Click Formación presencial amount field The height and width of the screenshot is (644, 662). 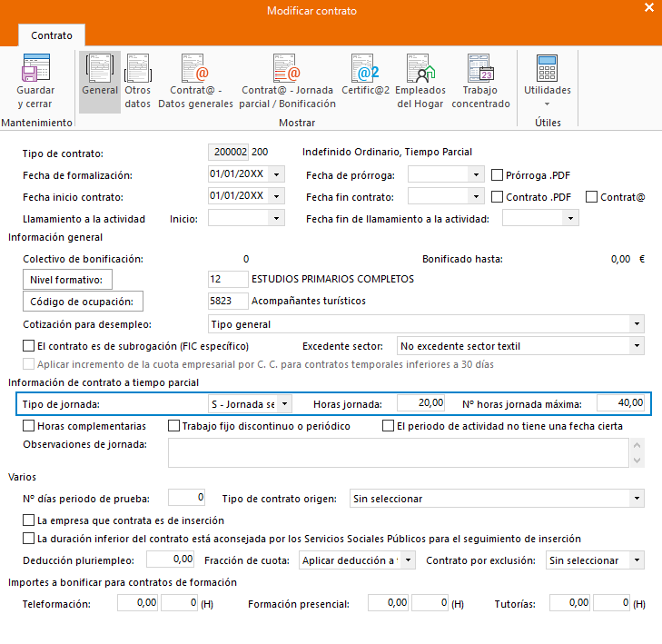tap(389, 602)
